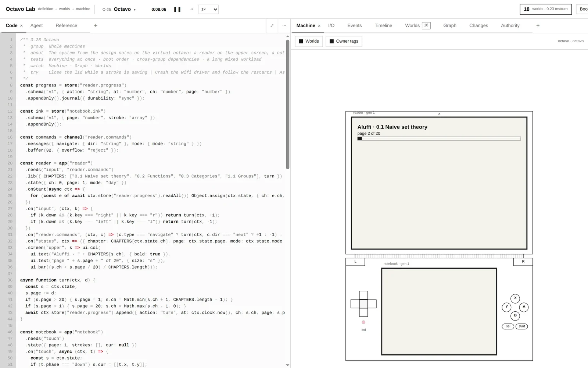Open the Worlds tab with 18 badge

[417, 25]
